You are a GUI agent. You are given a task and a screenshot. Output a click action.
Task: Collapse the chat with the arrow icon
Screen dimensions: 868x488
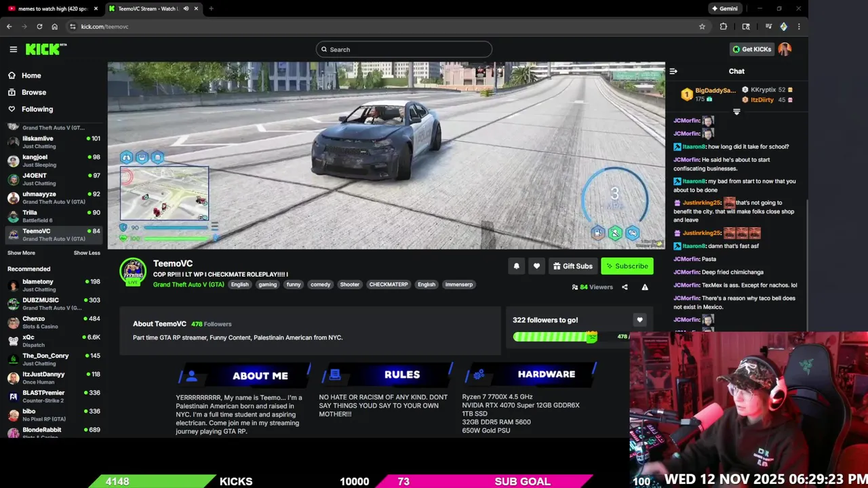(x=673, y=71)
